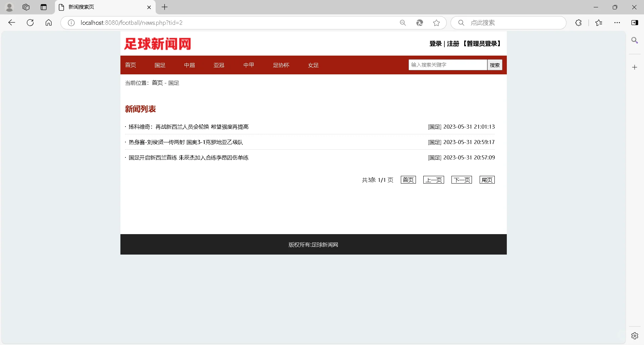Select 女足 from the navigation bar

(x=313, y=65)
